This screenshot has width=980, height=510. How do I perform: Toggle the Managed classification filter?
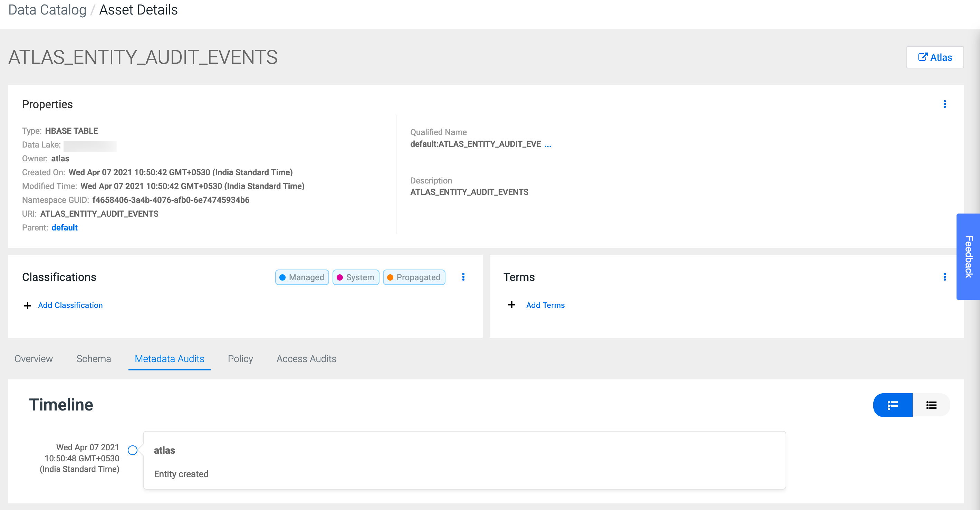pyautogui.click(x=302, y=277)
